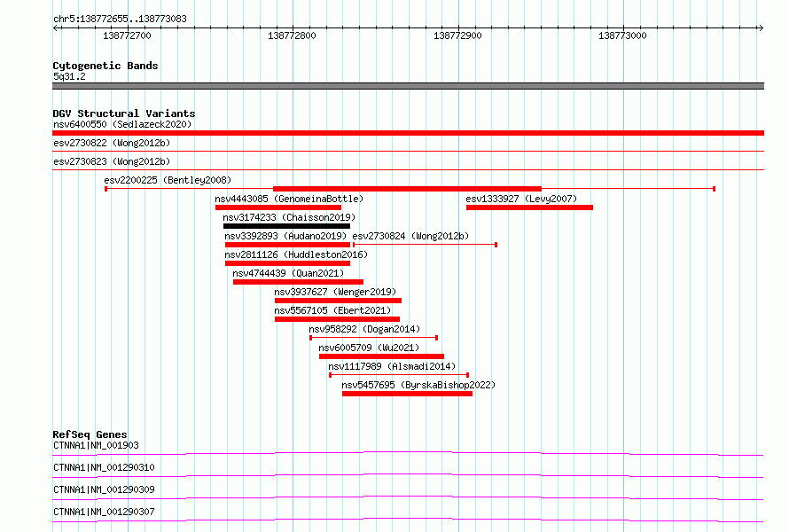Click the red bar under nsv4744439

coord(298,282)
